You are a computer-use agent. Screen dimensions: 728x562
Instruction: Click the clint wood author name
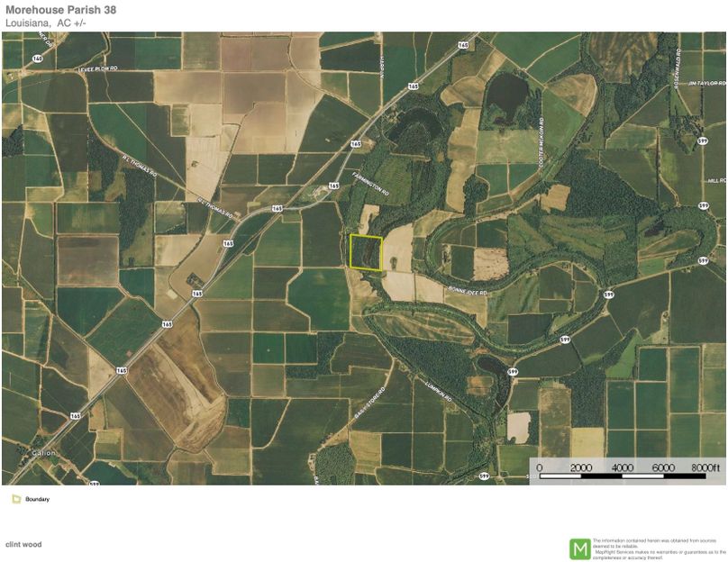23,544
